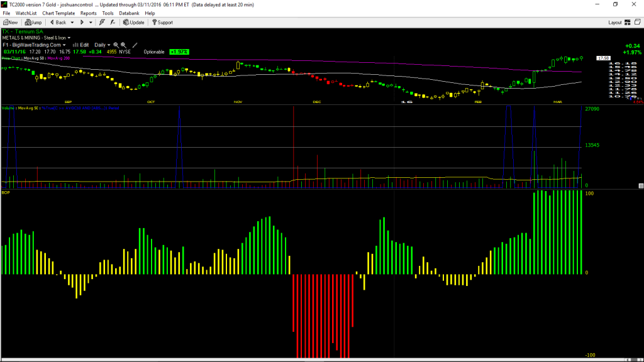Expand the Back history dropdown arrow
Screen dimensions: 644x362
72,23
